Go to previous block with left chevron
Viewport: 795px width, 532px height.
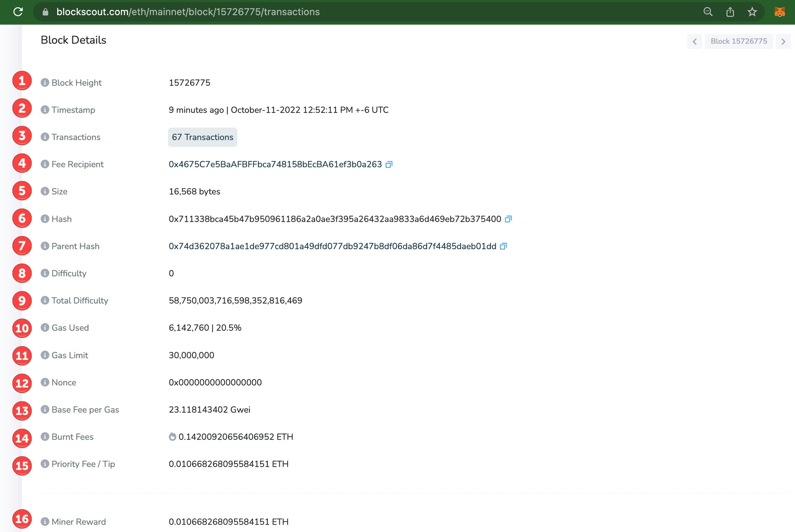(694, 41)
